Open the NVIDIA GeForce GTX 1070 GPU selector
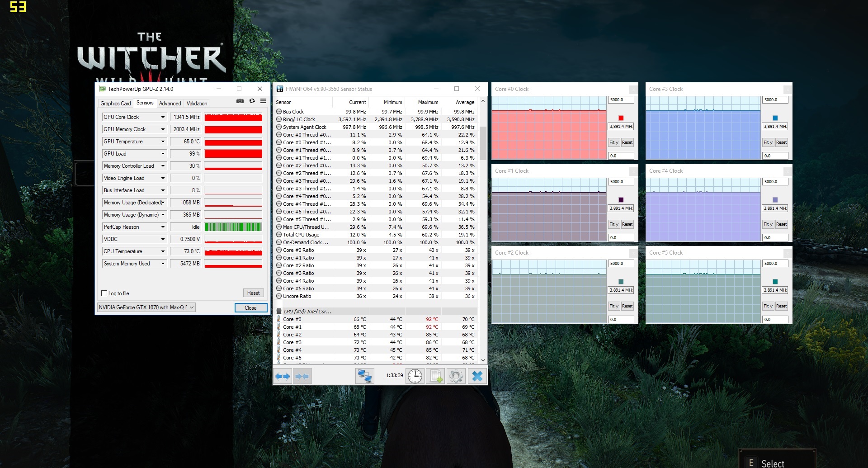Viewport: 868px width, 468px height. (146, 307)
